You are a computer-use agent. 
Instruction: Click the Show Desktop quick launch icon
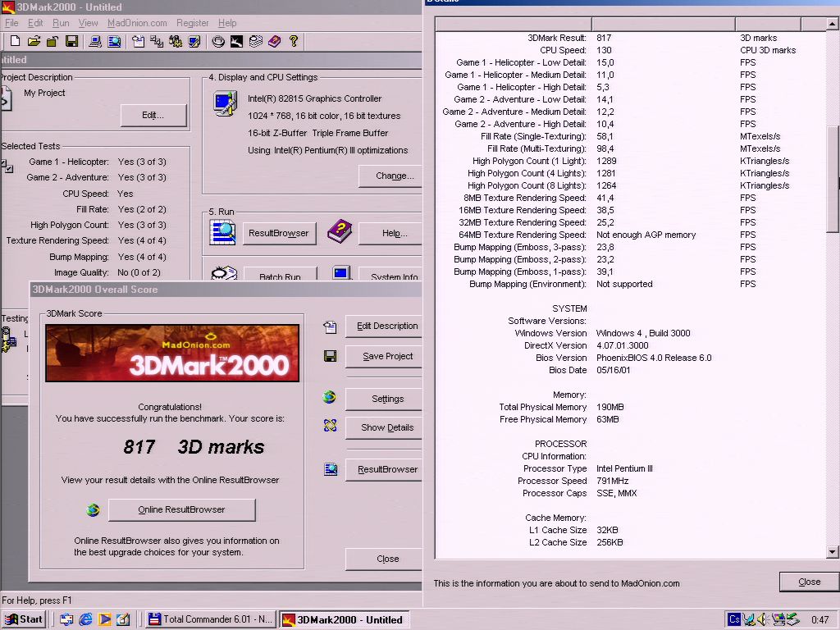124,619
